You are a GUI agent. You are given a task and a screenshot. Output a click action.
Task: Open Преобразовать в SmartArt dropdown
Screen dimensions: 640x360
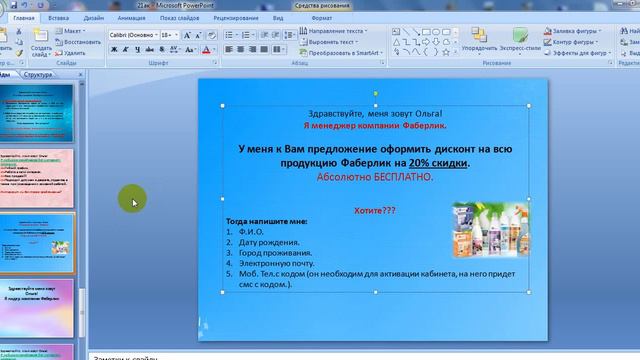(x=341, y=53)
